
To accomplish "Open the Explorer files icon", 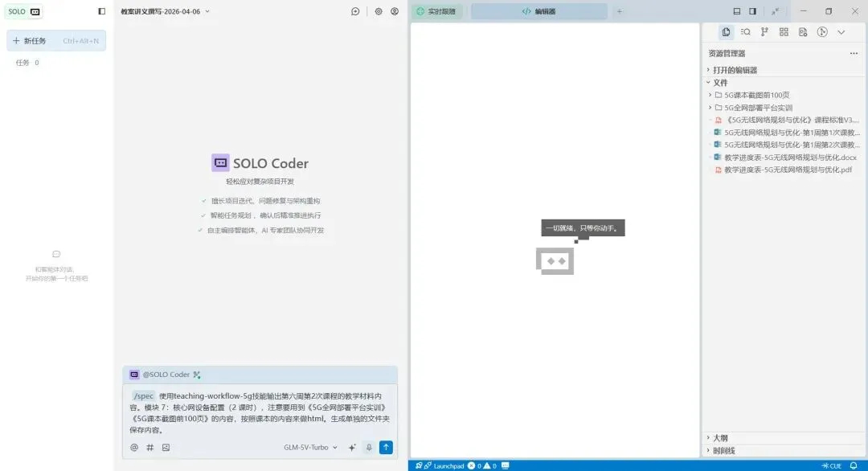I will point(726,32).
